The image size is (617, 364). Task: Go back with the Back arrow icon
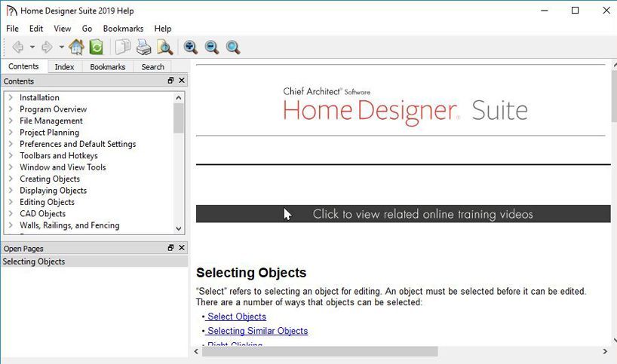click(17, 47)
